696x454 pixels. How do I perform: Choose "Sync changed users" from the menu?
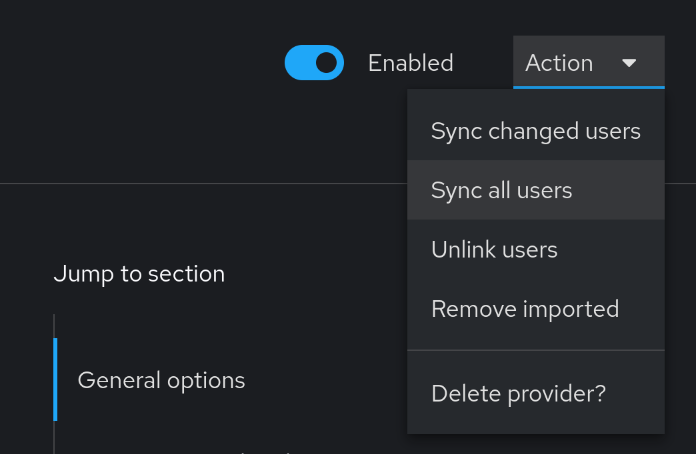[x=535, y=131]
